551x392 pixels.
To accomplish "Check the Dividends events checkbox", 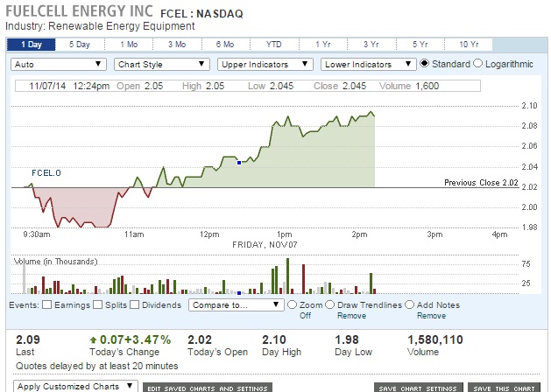I will tap(135, 305).
